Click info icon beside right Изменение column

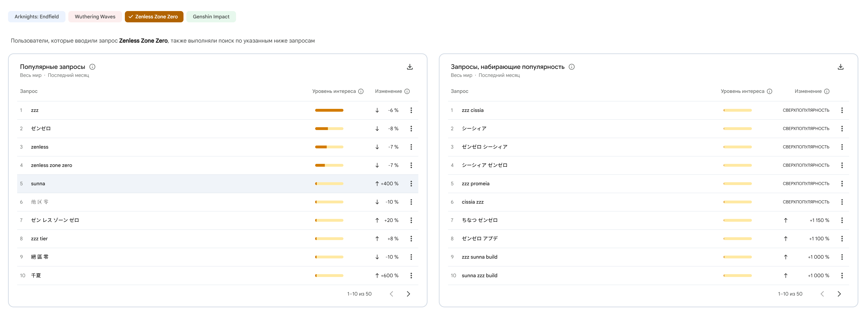[827, 91]
